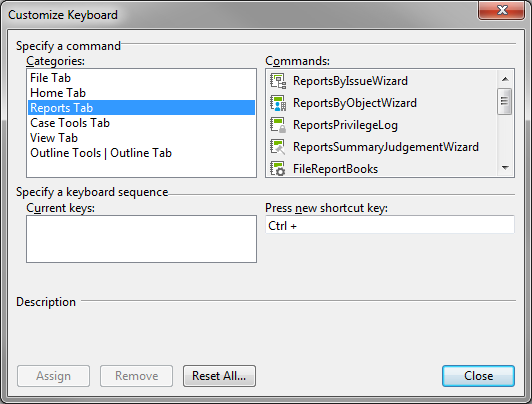This screenshot has height=404, width=532.
Task: Click the Commands list scrollbar thumb
Action: (505, 101)
